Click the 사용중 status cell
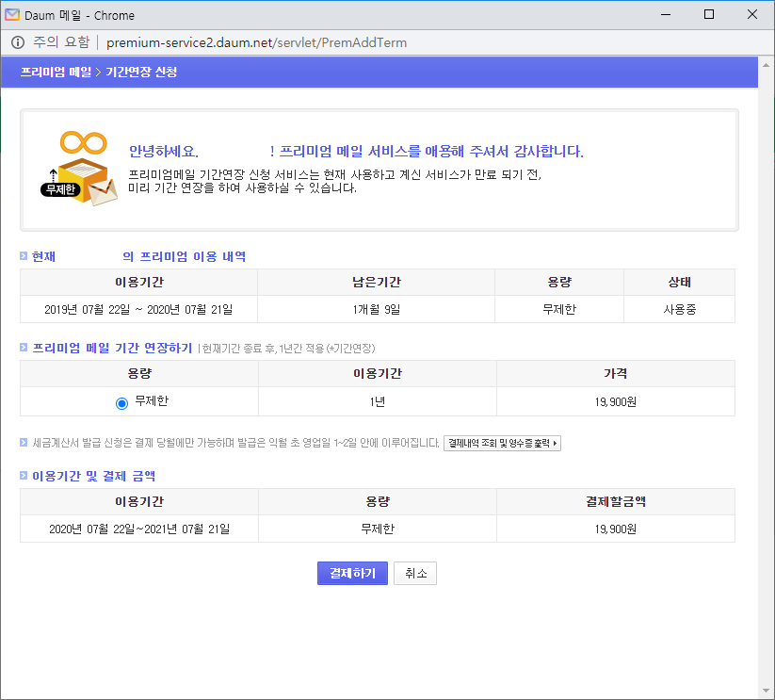Screen dimensions: 775x700 pos(680,309)
